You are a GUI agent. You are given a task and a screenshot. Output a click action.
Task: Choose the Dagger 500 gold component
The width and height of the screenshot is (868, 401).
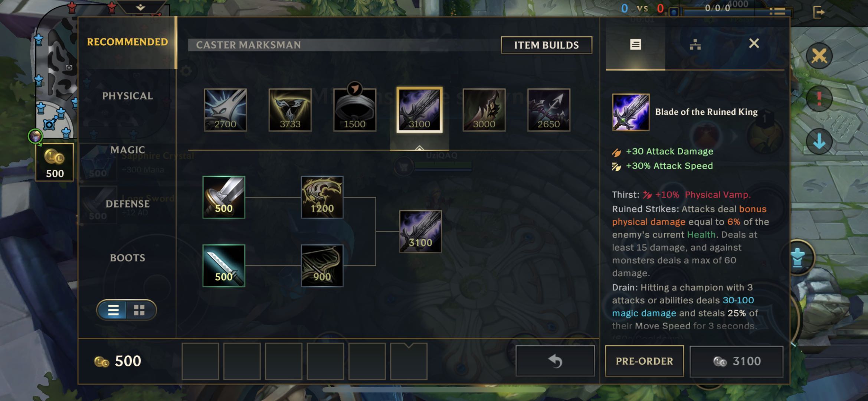tap(224, 265)
